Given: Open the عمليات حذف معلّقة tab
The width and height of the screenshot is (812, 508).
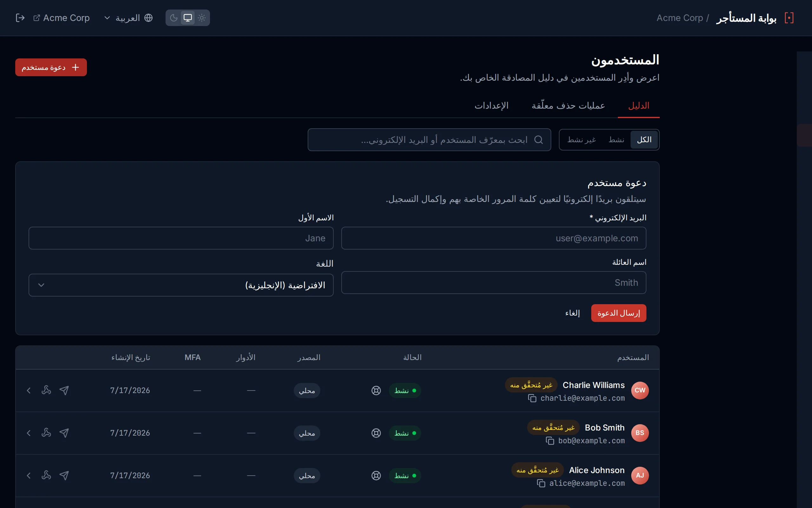Looking at the screenshot, I should (568, 105).
